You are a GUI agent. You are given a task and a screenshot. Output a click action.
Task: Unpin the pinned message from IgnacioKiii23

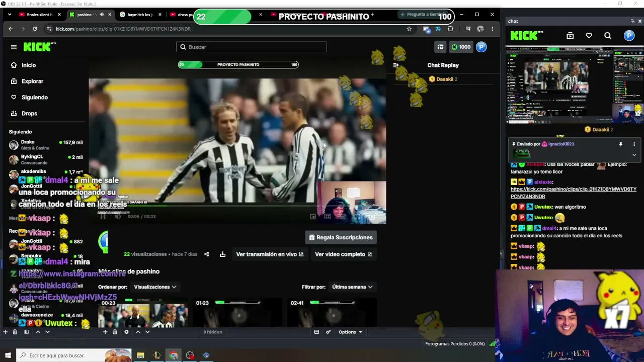pos(621,144)
